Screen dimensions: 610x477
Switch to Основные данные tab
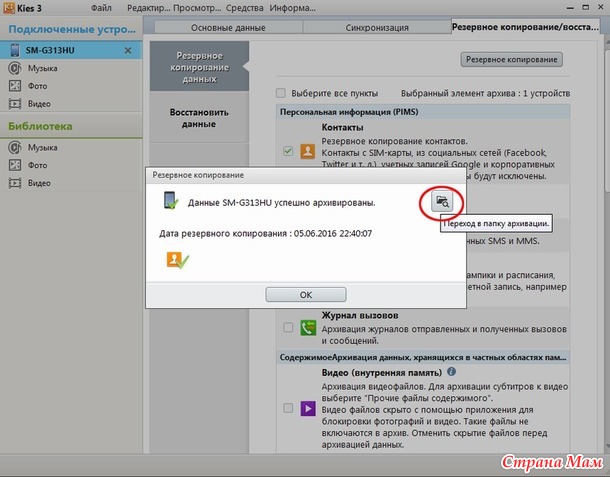click(228, 28)
